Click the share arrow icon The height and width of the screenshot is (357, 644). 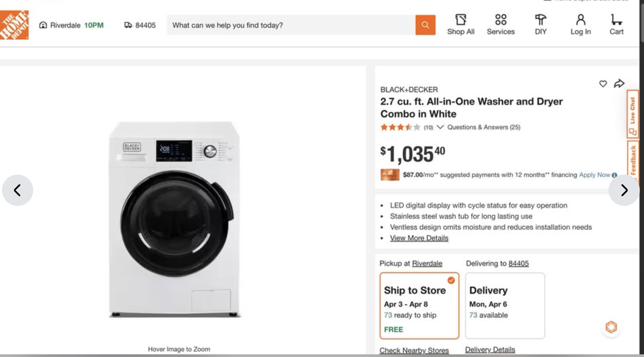pos(619,83)
